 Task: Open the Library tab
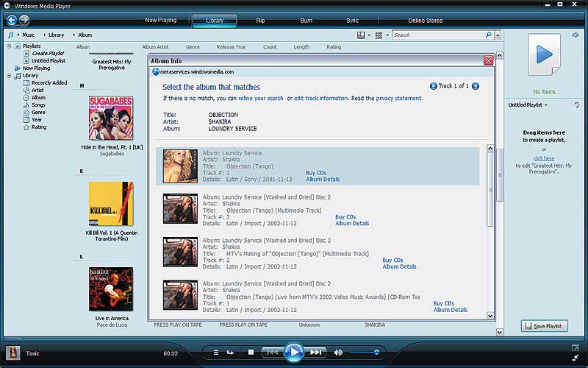click(215, 21)
